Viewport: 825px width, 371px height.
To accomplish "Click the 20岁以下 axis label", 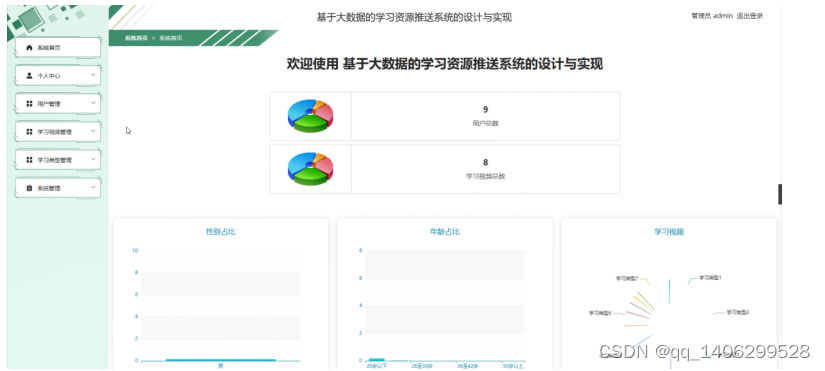I will (377, 366).
